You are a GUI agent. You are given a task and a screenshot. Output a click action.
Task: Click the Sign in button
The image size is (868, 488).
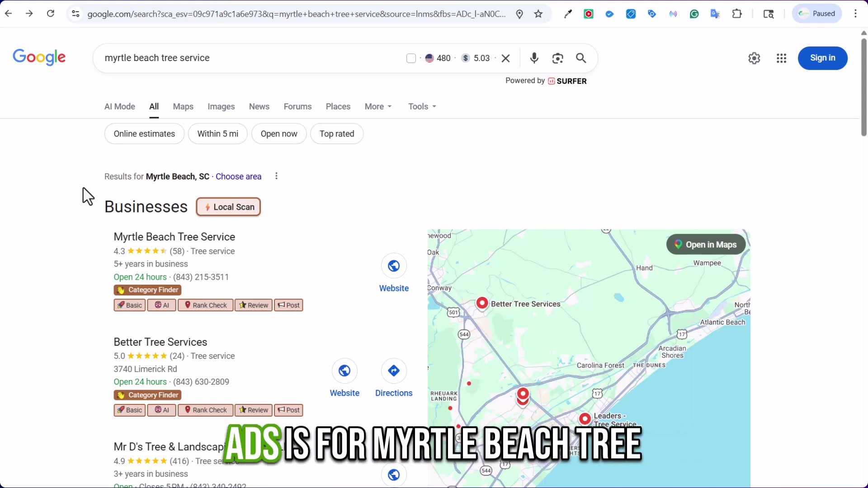pos(822,58)
